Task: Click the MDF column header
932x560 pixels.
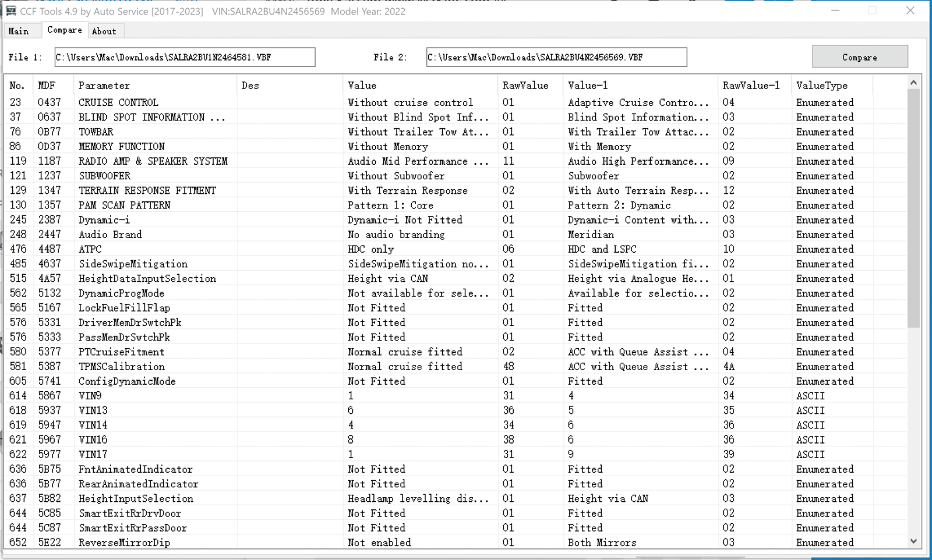Action: pos(49,85)
